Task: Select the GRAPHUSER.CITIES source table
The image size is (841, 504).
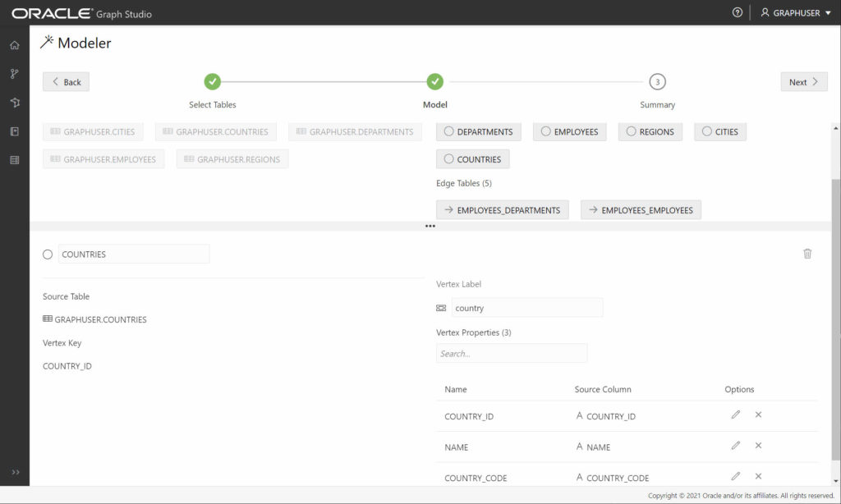Action: pyautogui.click(x=93, y=132)
